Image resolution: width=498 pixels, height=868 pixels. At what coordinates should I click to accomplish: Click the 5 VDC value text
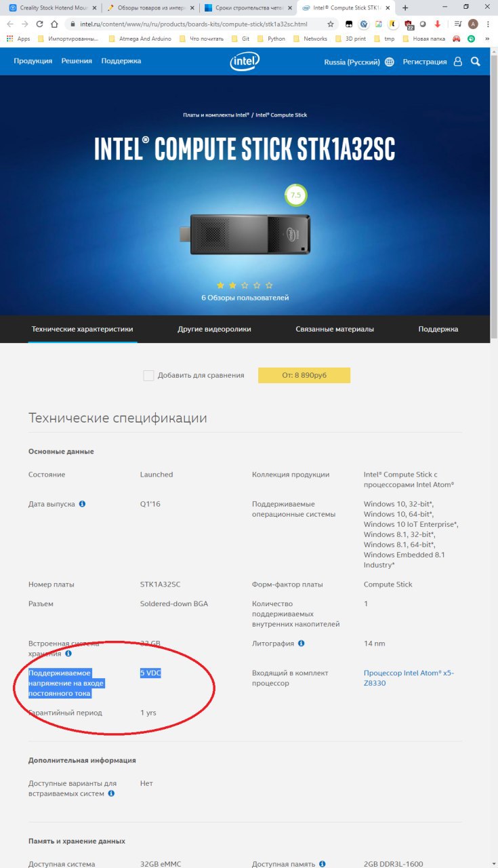tap(150, 673)
